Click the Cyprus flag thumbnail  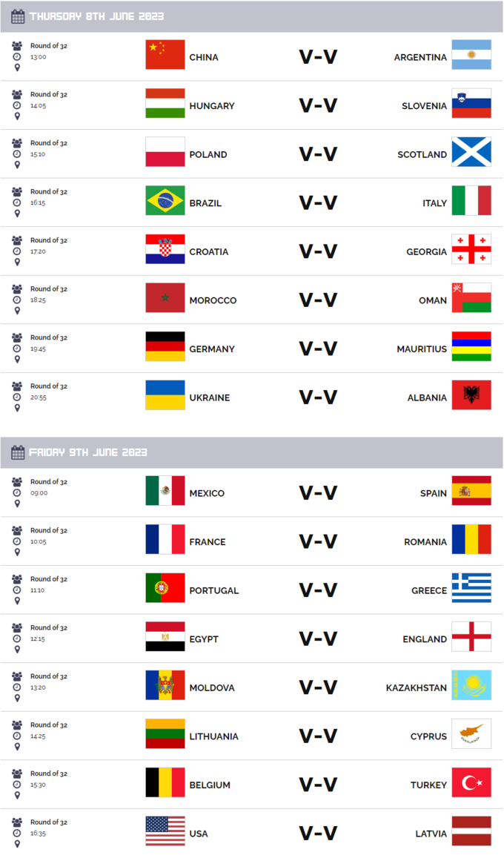[x=471, y=734]
